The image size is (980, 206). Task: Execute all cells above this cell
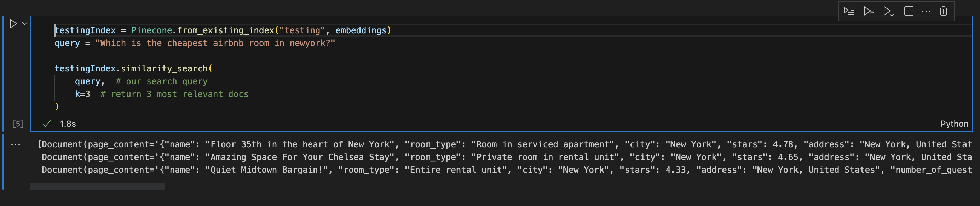coord(869,11)
